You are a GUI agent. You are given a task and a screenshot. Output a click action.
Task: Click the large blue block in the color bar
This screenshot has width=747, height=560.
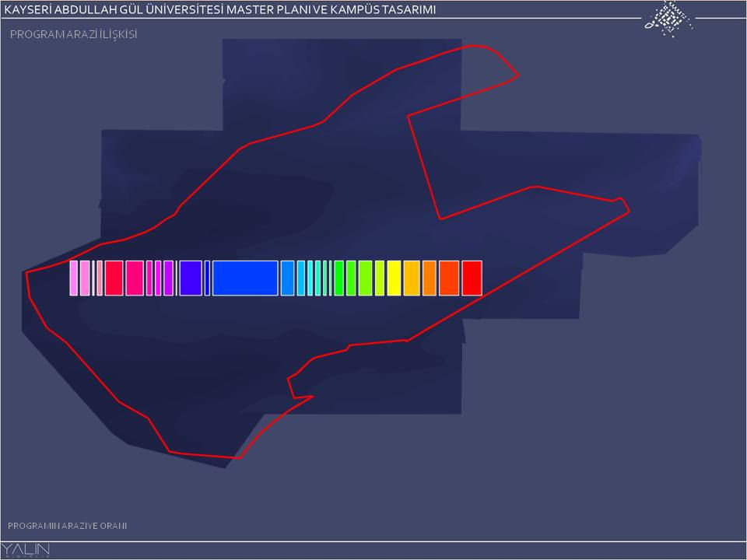[245, 278]
